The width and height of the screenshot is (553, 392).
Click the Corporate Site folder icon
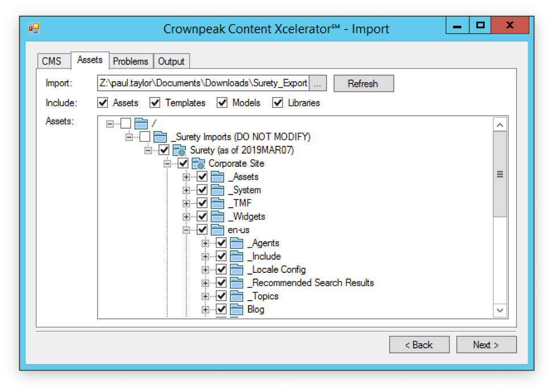coord(198,163)
